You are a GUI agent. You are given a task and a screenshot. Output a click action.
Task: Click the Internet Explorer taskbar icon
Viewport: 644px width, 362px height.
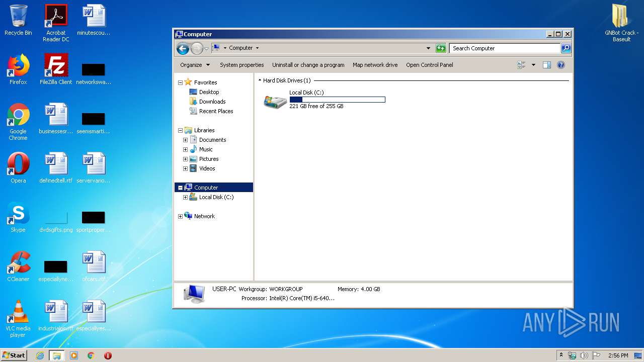pos(40,355)
